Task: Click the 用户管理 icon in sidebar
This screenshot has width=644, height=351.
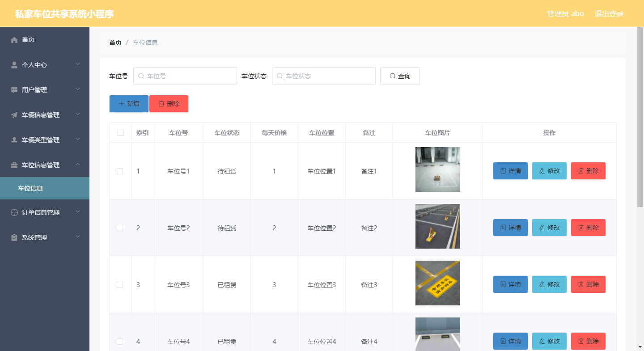Action: click(x=14, y=90)
